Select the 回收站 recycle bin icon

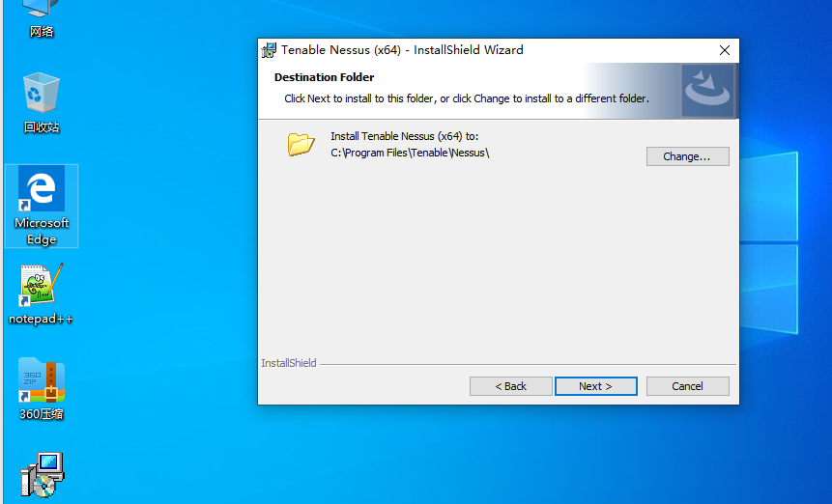click(x=42, y=103)
